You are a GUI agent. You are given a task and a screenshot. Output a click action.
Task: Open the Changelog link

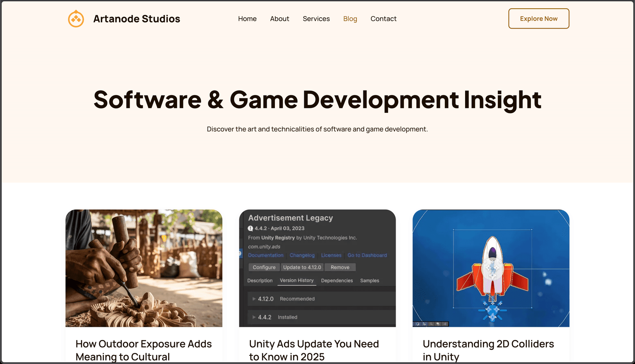(302, 255)
